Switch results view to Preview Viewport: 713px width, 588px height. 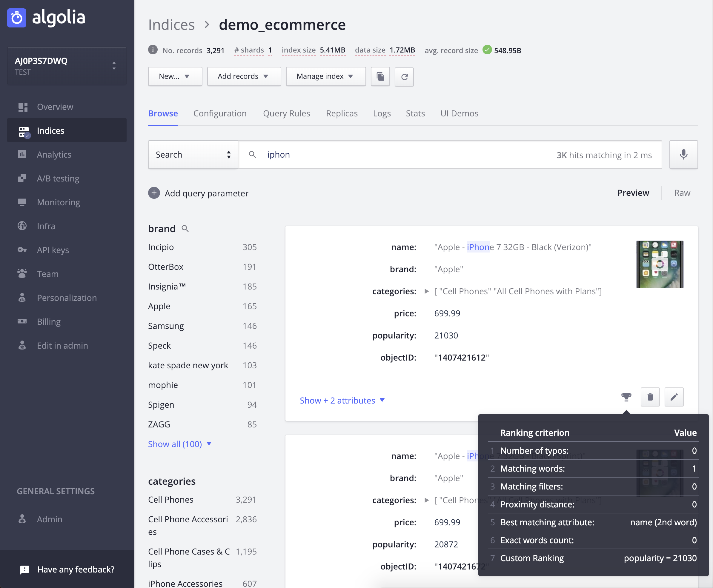pos(633,193)
